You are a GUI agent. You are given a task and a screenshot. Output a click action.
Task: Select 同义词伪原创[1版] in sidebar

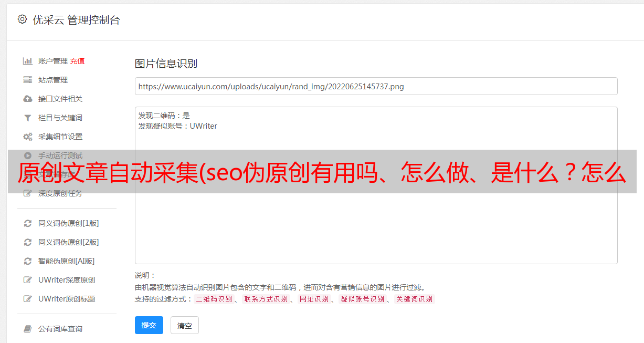pyautogui.click(x=69, y=223)
